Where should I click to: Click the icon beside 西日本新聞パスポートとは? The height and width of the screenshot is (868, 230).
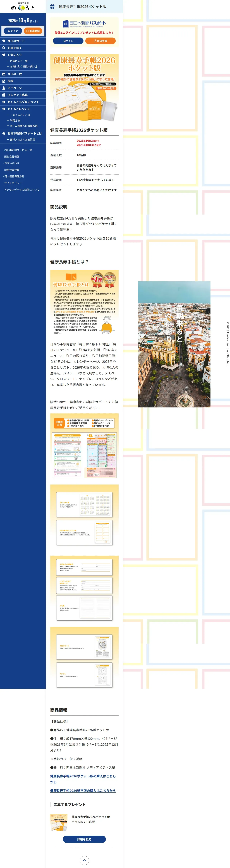(4, 133)
